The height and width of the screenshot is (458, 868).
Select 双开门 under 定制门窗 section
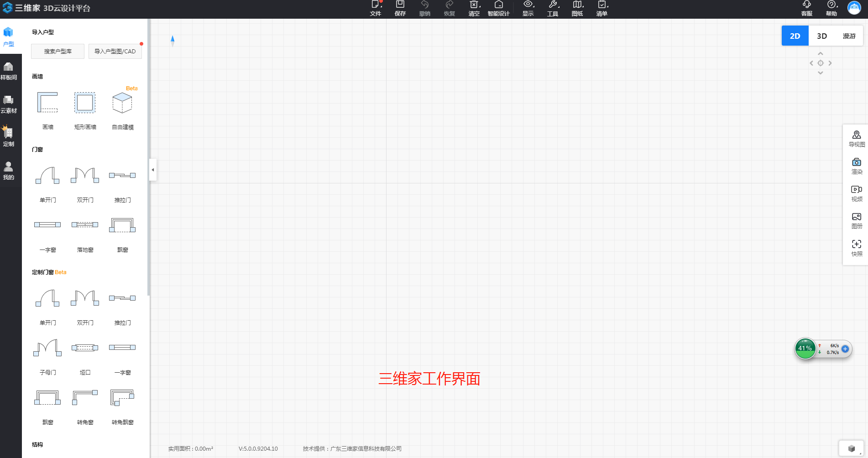tap(85, 307)
